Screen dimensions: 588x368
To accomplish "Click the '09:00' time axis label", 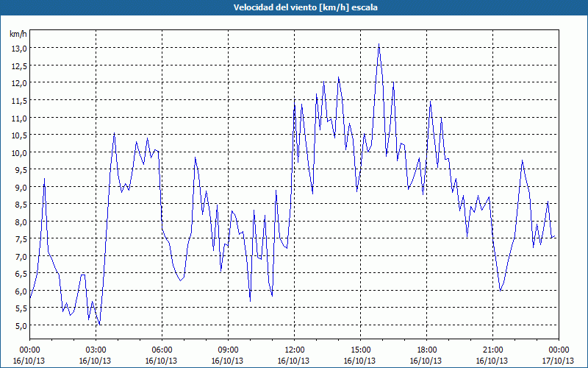I will coord(228,350).
